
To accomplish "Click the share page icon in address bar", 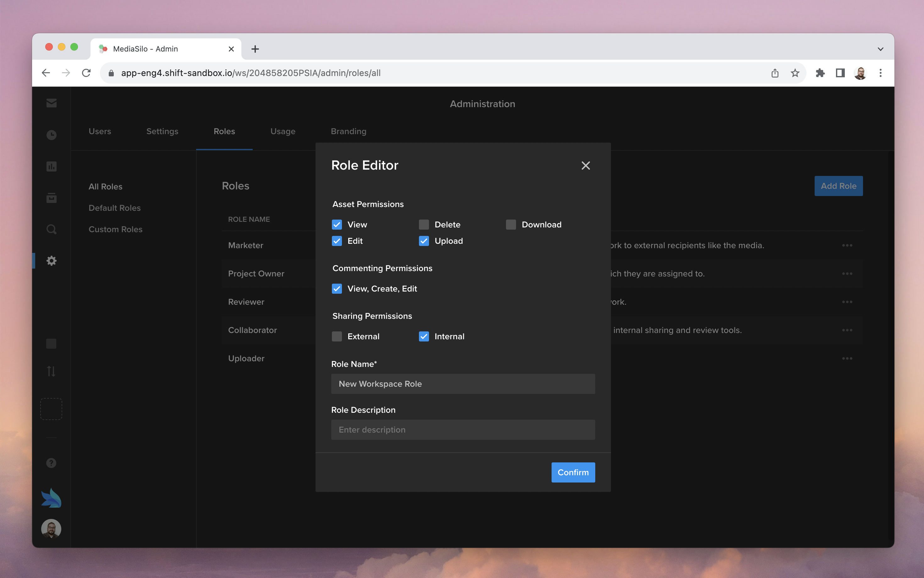I will [x=775, y=73].
